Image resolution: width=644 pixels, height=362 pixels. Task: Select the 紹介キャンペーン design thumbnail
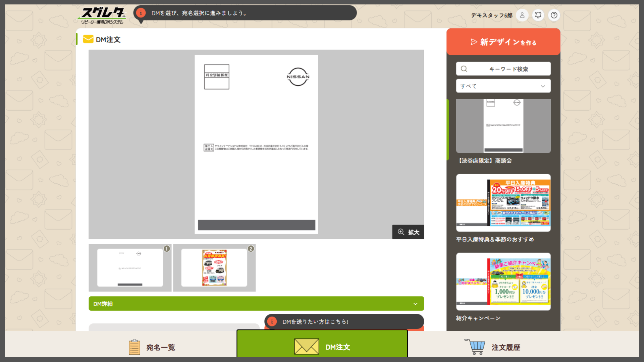click(503, 282)
